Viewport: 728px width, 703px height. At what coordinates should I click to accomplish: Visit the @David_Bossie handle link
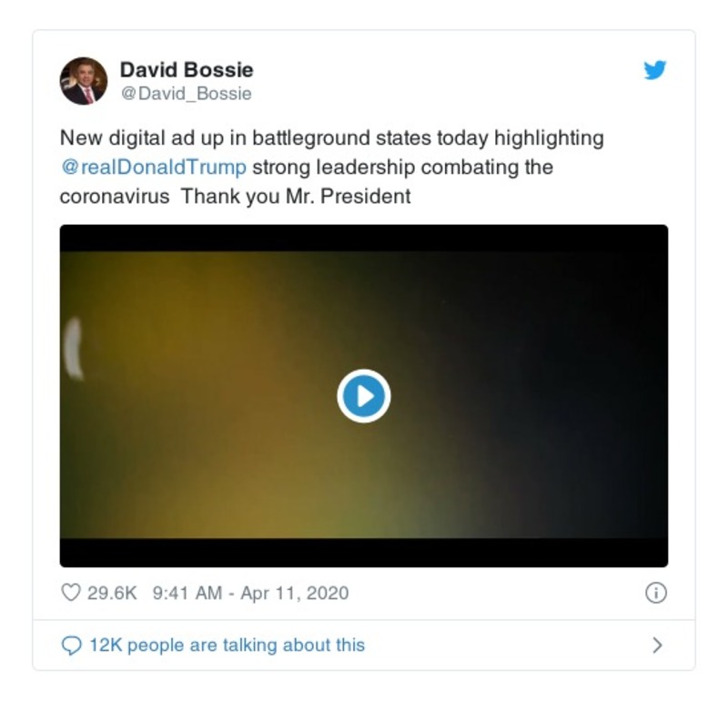pyautogui.click(x=187, y=94)
